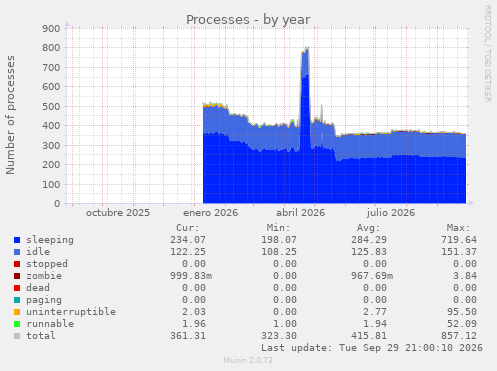Image resolution: width=497 pixels, height=371 pixels.
Task: Click runnable current value 1.96
Action: click(194, 324)
